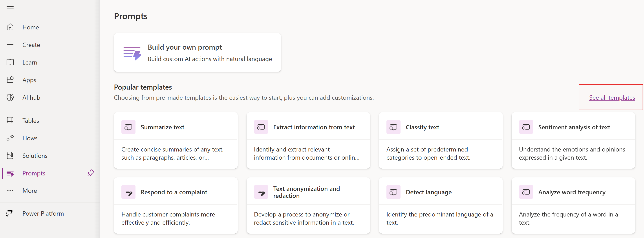Open Text anonymization and redaction title
Viewport: 644px width, 238px height.
[x=306, y=192]
